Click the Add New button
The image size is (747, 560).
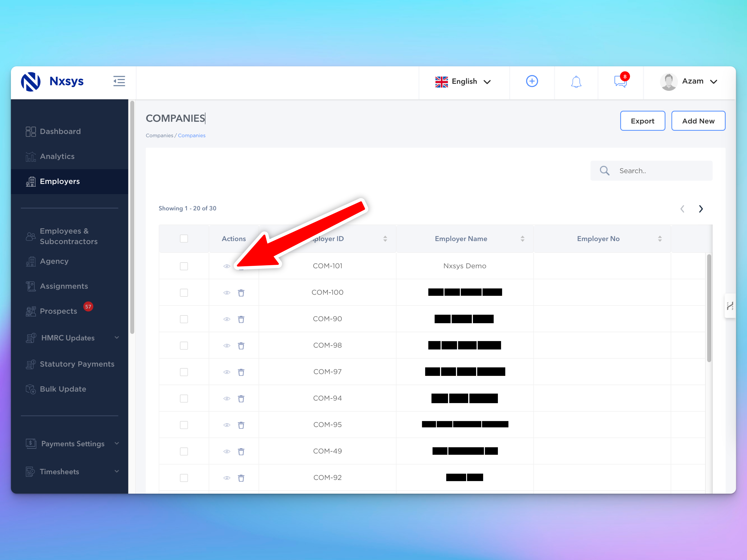click(698, 121)
